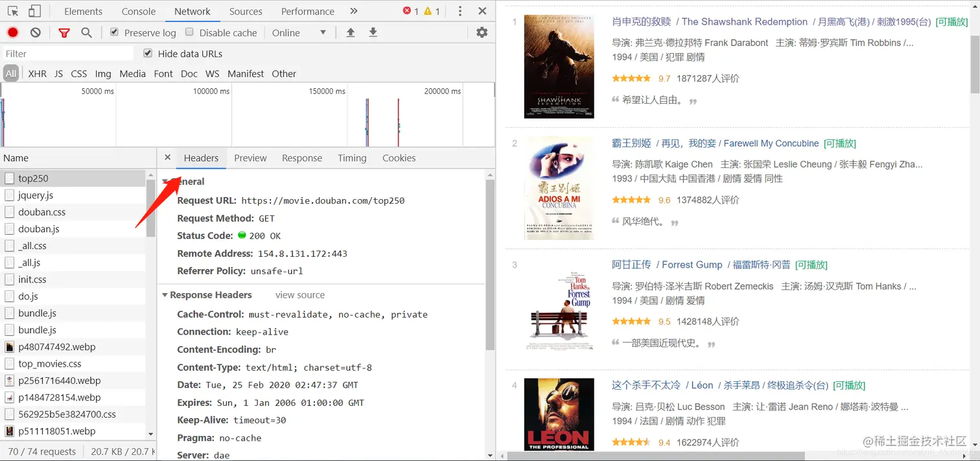Switch to the Console tab
Viewport: 980px width, 461px height.
(x=139, y=11)
